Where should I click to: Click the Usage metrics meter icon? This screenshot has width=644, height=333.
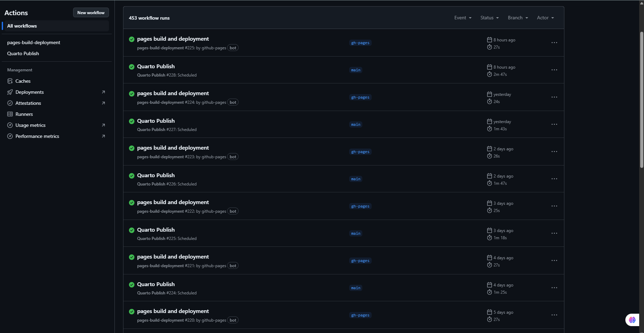[10, 125]
